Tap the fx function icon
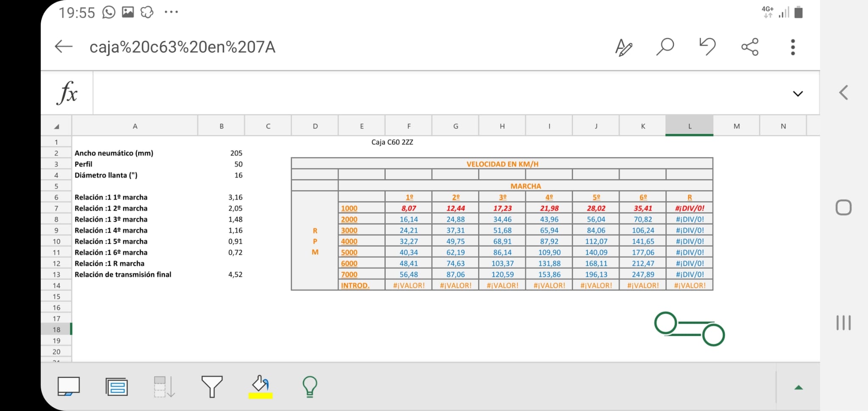This screenshot has height=411, width=868. coord(67,93)
